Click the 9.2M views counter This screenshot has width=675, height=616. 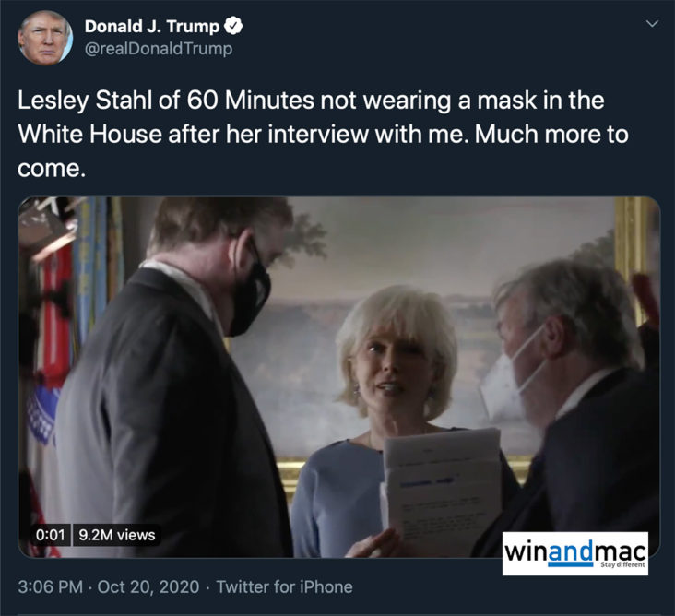(x=117, y=535)
